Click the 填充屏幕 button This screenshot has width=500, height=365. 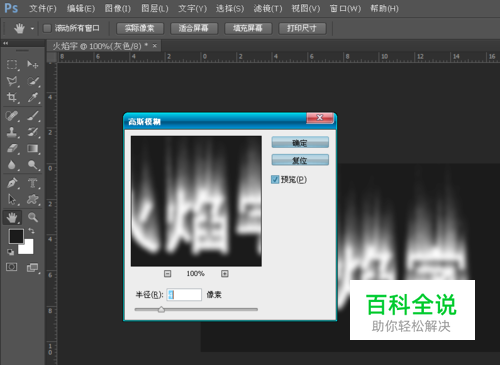coord(248,28)
